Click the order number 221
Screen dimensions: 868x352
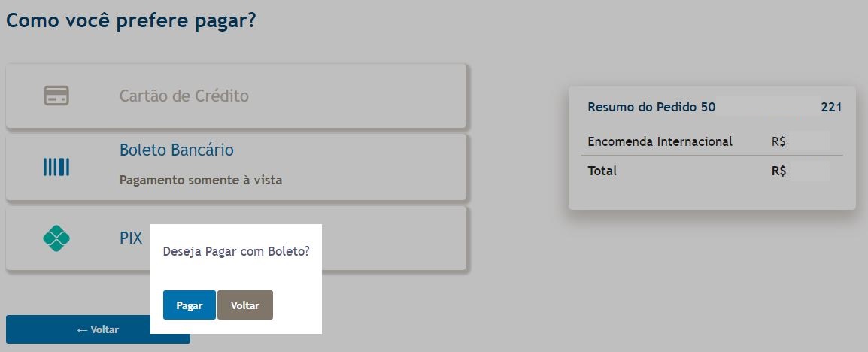click(831, 108)
